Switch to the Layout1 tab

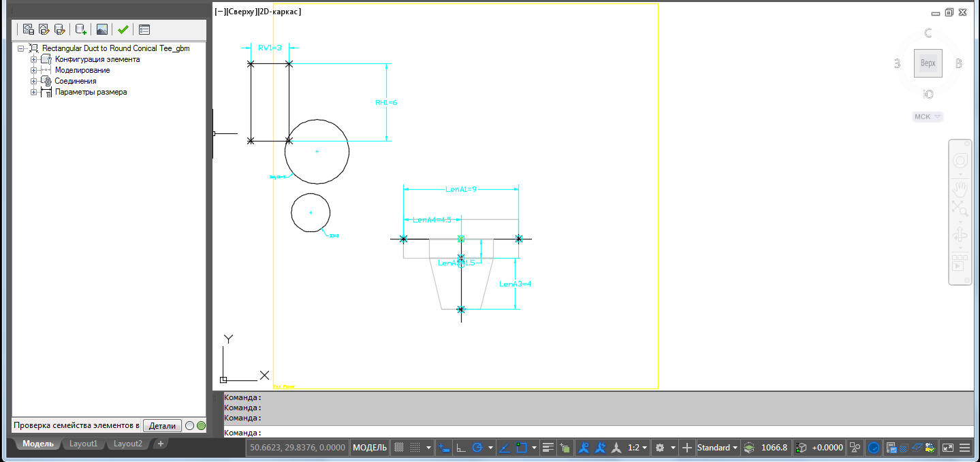84,444
